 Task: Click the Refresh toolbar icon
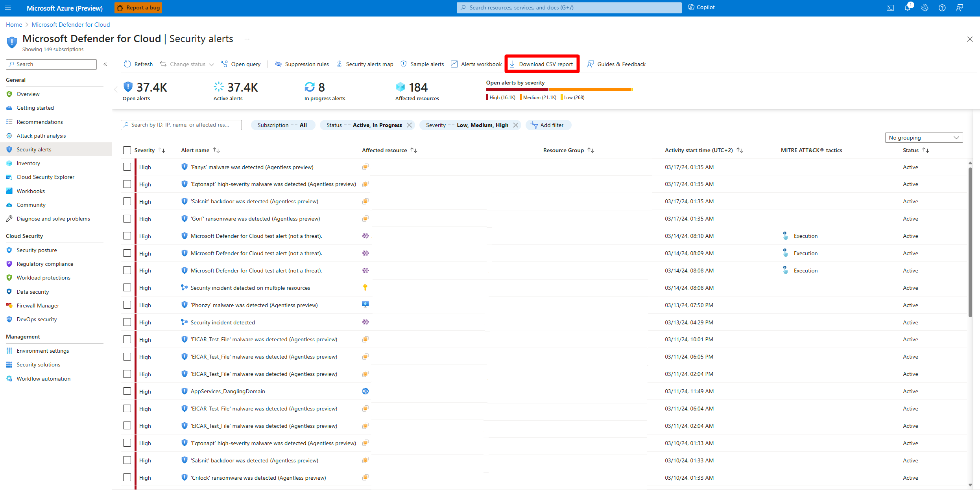point(127,64)
